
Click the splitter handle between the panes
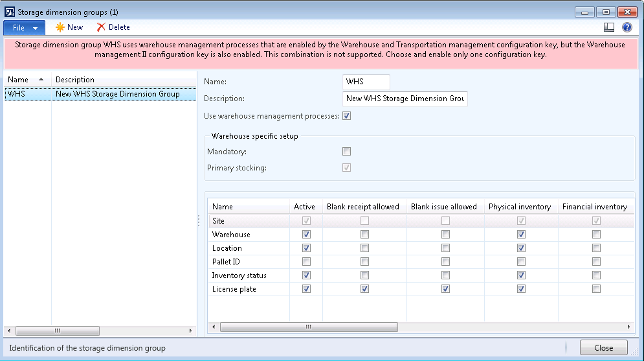(x=199, y=220)
